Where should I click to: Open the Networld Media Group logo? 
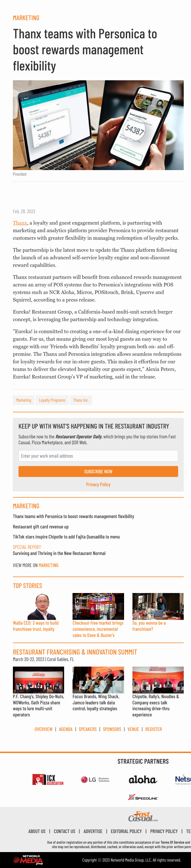coord(28,860)
